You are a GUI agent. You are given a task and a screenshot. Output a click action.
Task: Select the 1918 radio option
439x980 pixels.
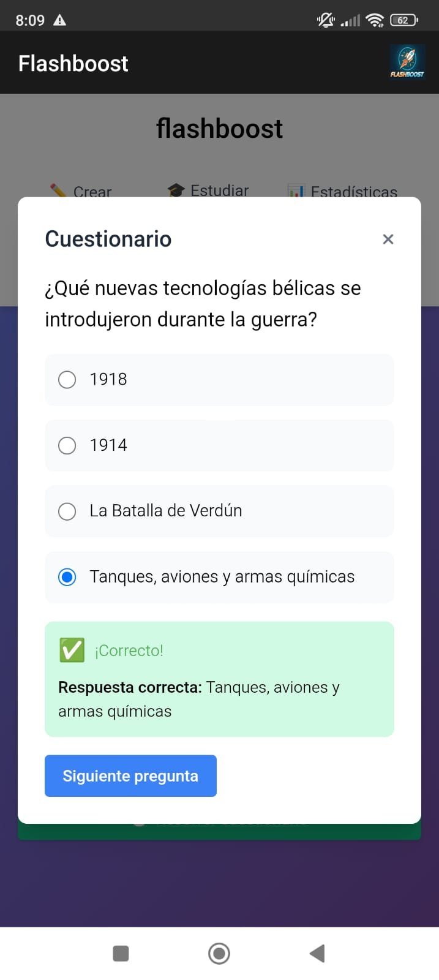(219, 380)
